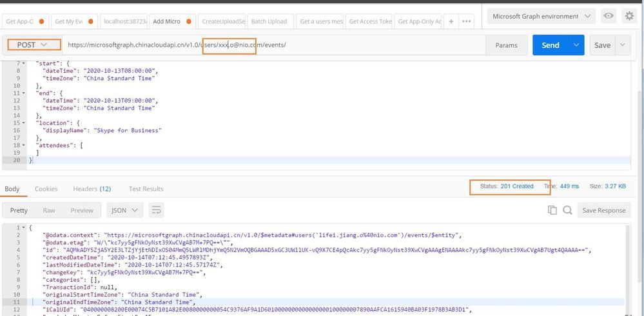
Task: Click the "iCalUId" line in response
Action: point(257,310)
